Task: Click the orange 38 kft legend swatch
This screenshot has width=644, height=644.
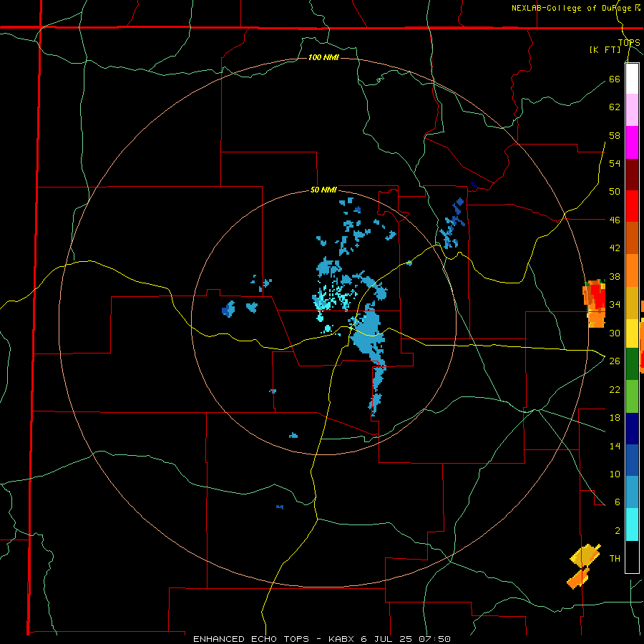Action: pyautogui.click(x=632, y=270)
